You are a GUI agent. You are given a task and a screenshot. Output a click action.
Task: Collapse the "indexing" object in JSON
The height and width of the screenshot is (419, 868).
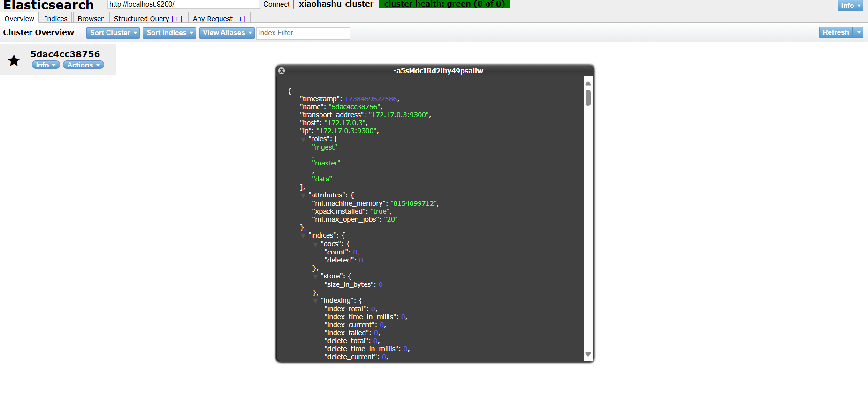pyautogui.click(x=315, y=301)
